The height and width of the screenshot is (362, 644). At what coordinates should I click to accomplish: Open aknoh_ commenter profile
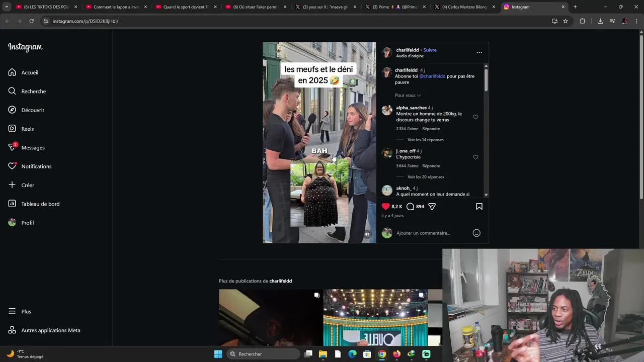click(x=404, y=188)
